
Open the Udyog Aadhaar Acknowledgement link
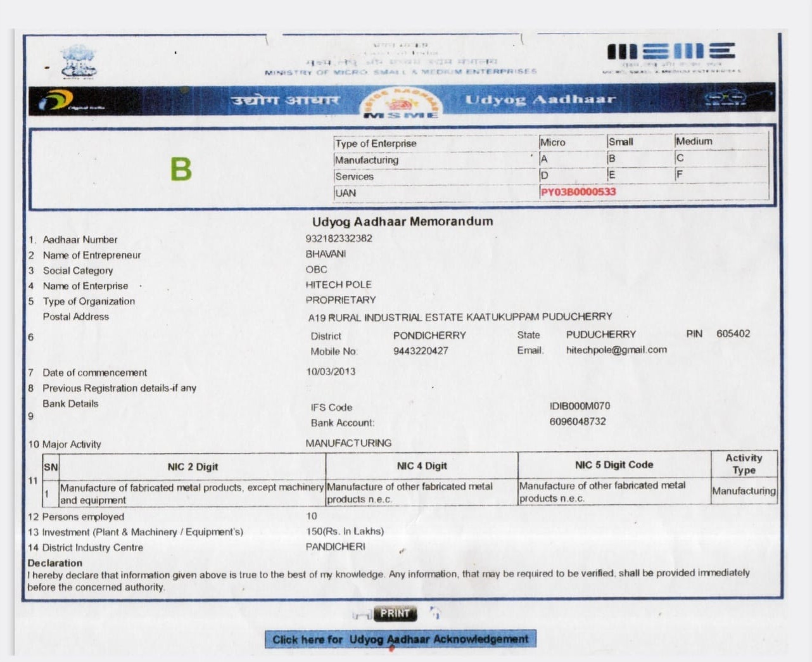[400, 639]
